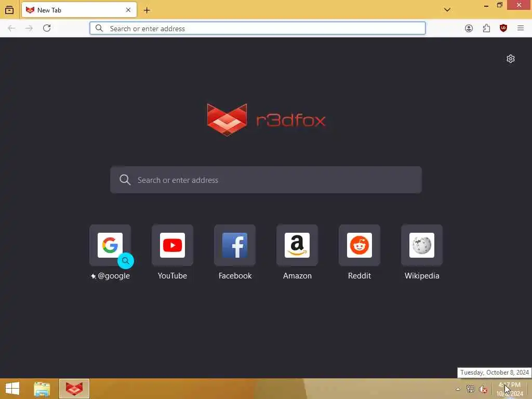Close the New Tab tab
Viewport: 532px width, 399px height.
pyautogui.click(x=128, y=10)
